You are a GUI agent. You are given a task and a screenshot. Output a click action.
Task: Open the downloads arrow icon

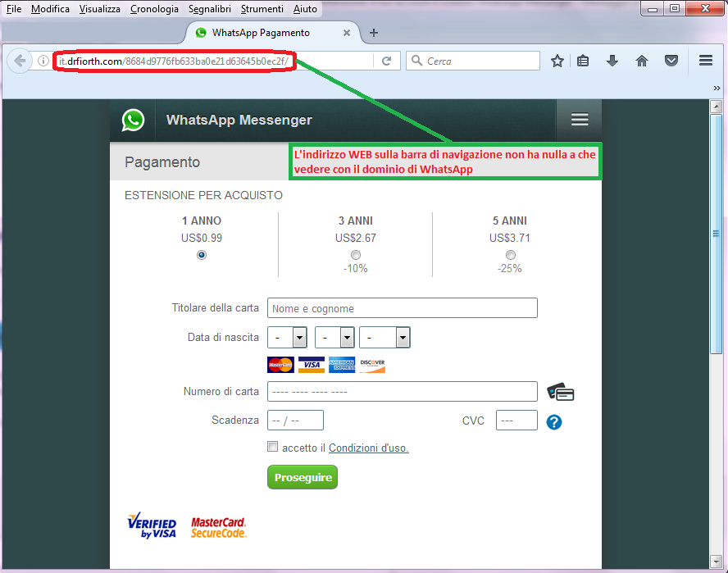tap(612, 61)
